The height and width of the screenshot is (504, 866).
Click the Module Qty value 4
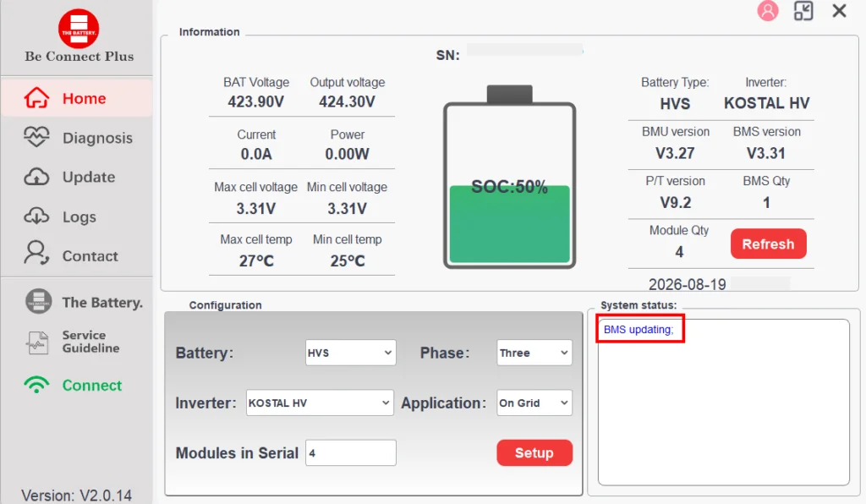(x=679, y=252)
